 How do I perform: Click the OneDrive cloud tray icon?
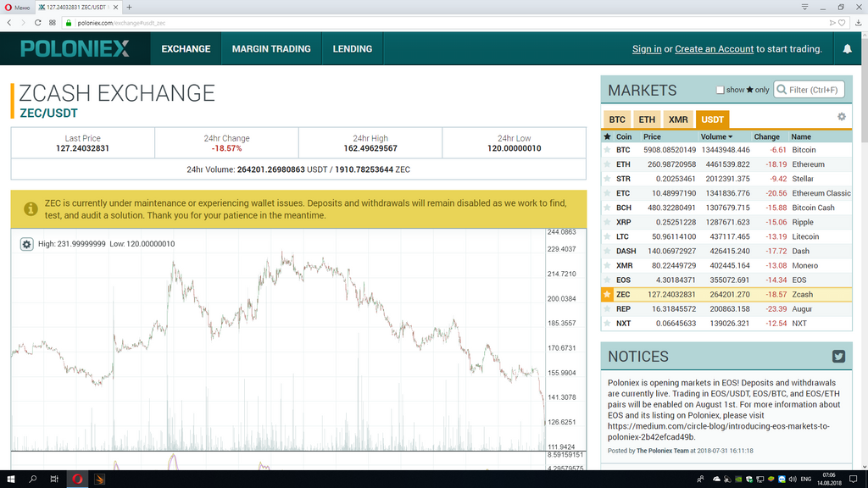click(x=717, y=480)
